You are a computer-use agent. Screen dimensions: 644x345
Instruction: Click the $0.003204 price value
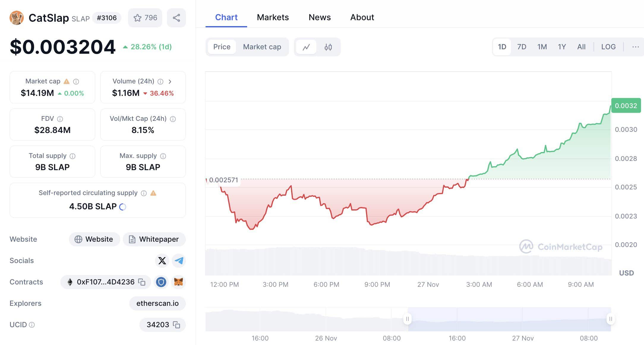63,47
